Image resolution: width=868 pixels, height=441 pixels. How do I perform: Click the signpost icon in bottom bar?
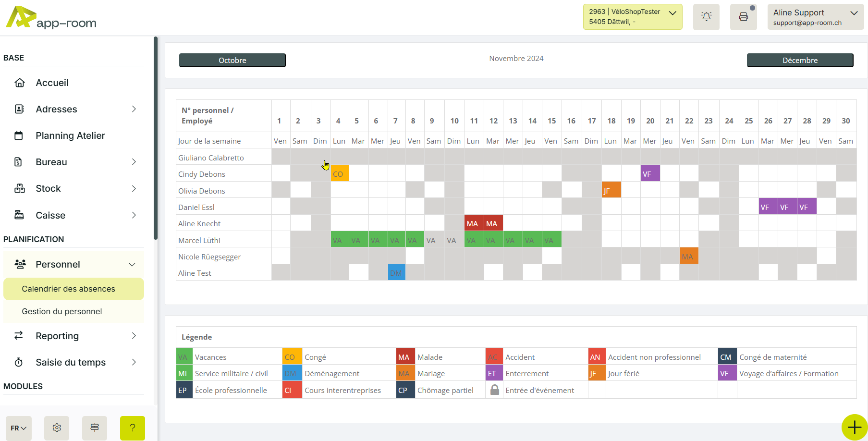(95, 428)
